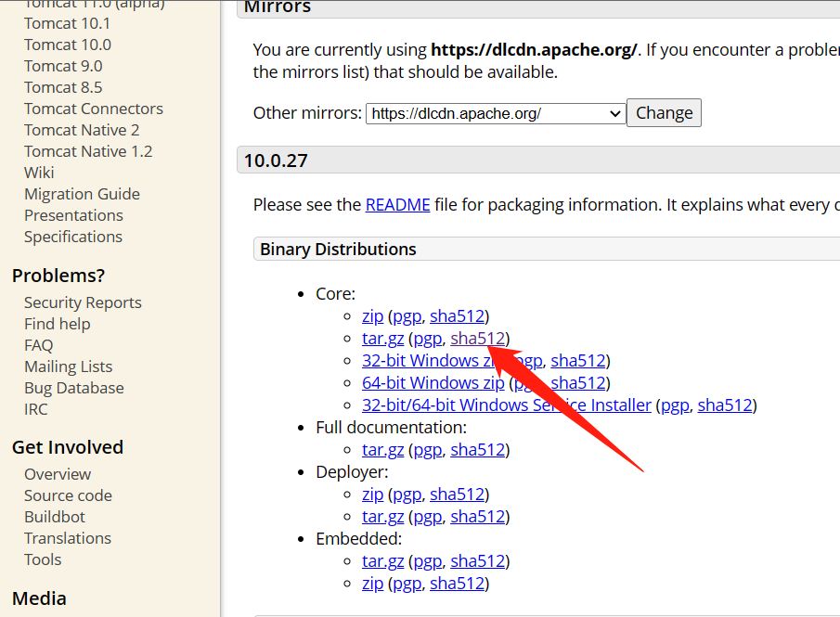Open the Migration Guide link
This screenshot has width=840, height=617.
(x=82, y=195)
